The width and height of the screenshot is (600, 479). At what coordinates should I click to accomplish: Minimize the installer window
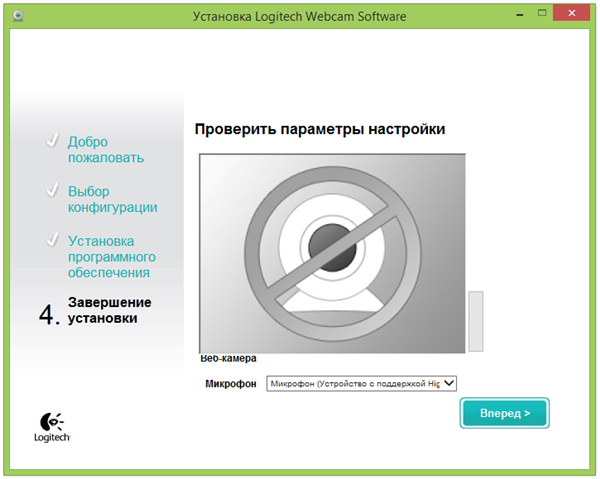tap(520, 15)
